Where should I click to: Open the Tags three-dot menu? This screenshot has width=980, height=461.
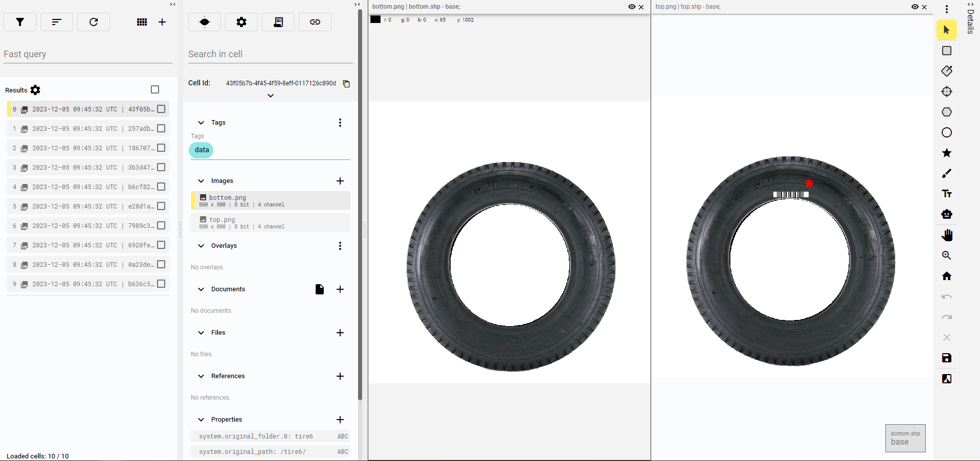(x=340, y=123)
